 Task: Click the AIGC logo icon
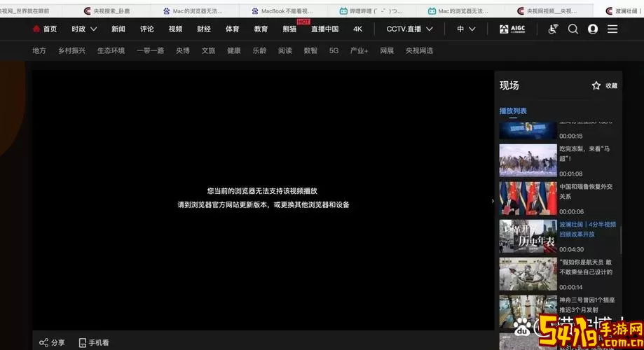click(512, 29)
